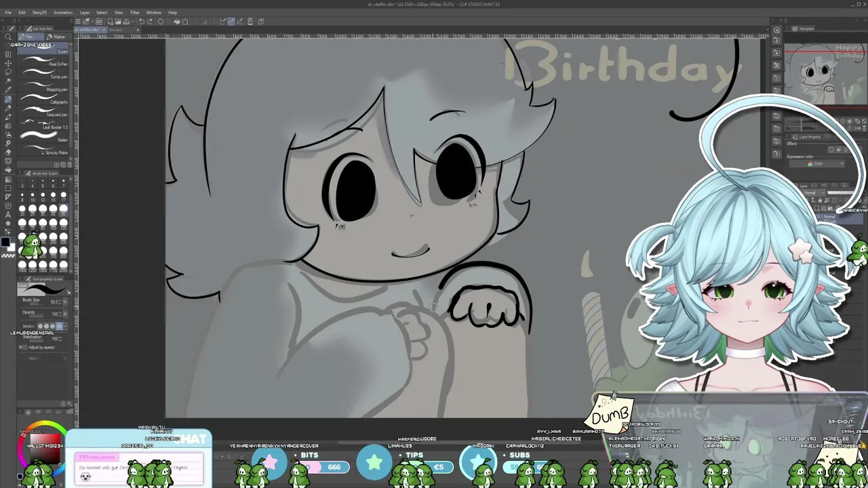Toggle the Adjust by speed checkbox
Image resolution: width=868 pixels, height=488 pixels.
click(x=22, y=348)
